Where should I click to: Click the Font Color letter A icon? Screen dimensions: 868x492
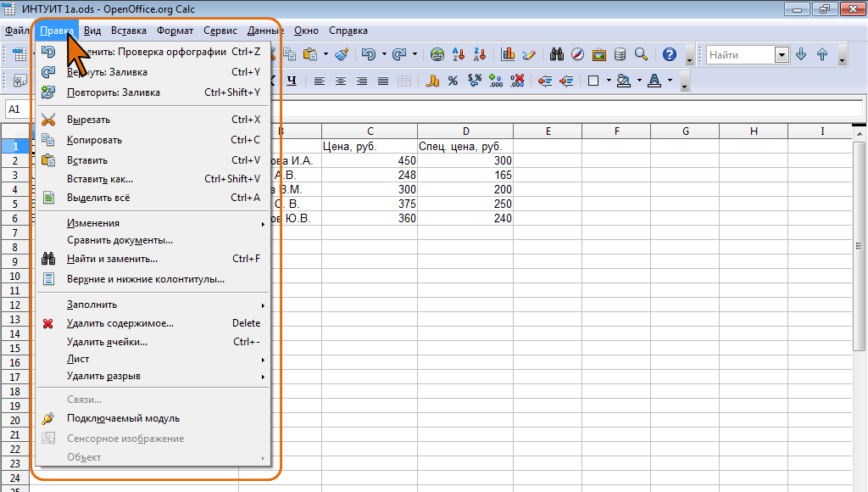pos(654,81)
